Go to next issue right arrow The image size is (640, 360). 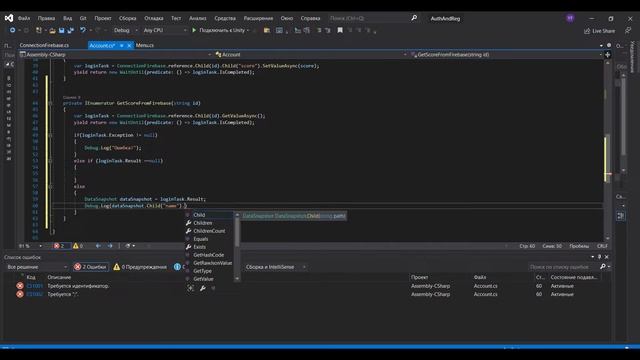pyautogui.click(x=110, y=246)
